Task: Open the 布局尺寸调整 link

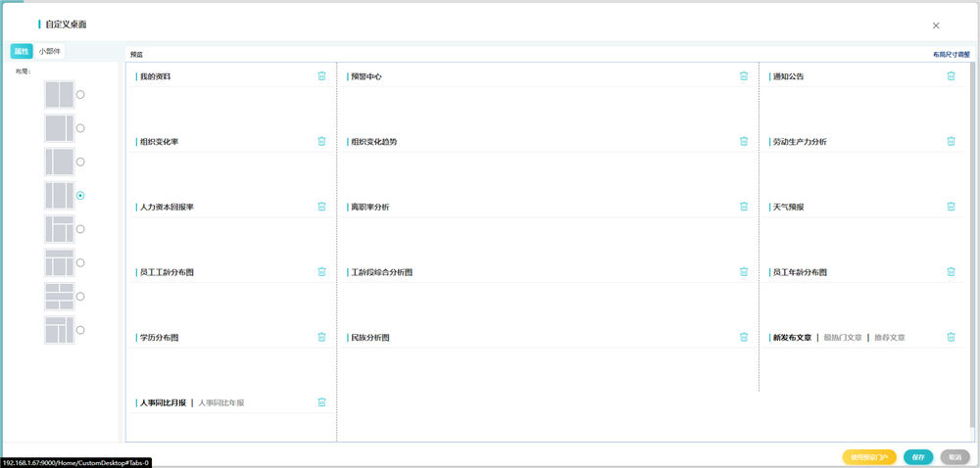Action: pyautogui.click(x=951, y=55)
